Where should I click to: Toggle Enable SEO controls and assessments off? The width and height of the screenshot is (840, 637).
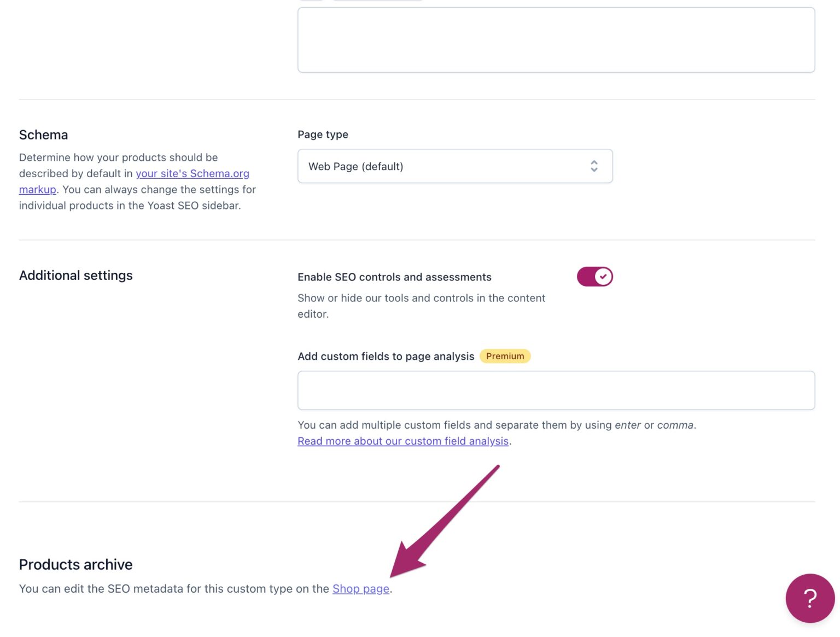[594, 277]
